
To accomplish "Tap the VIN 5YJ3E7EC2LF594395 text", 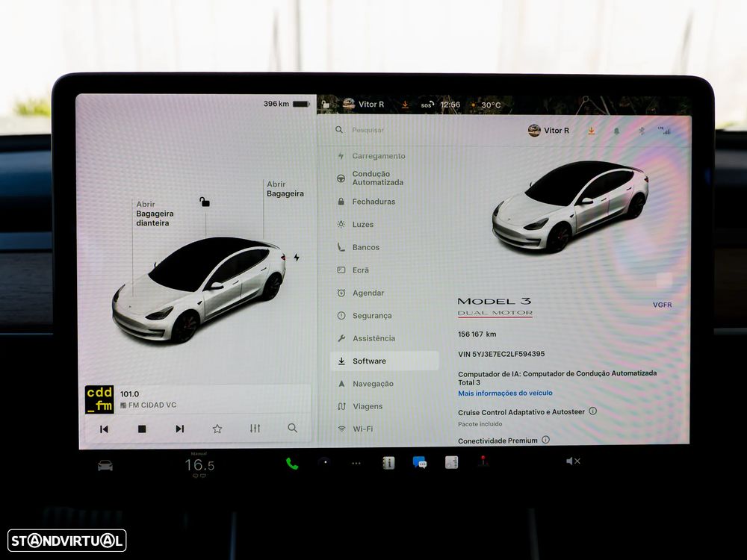I will 501,354.
